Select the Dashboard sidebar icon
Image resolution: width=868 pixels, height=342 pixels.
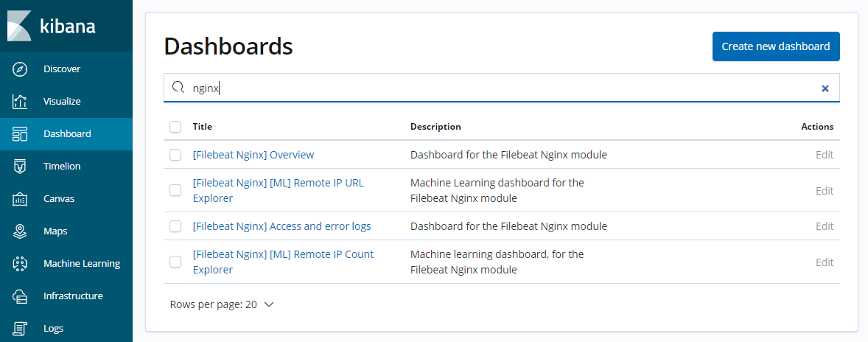[x=20, y=134]
